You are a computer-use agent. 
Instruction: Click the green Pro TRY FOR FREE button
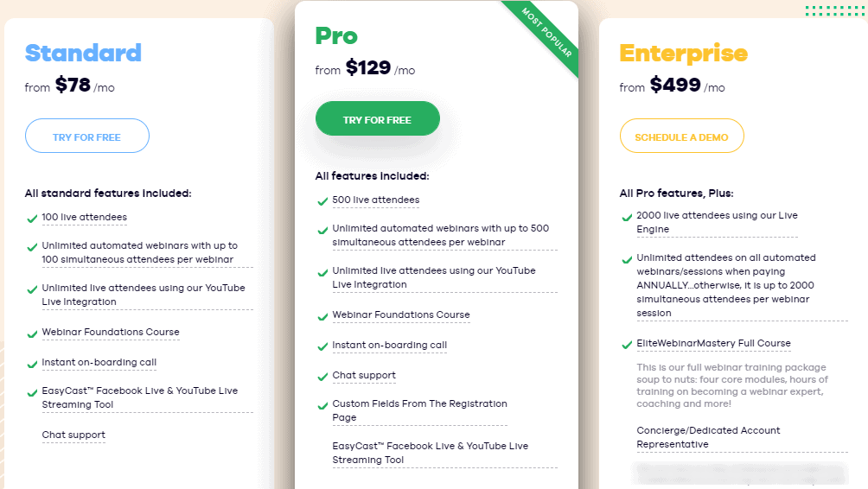click(x=378, y=118)
